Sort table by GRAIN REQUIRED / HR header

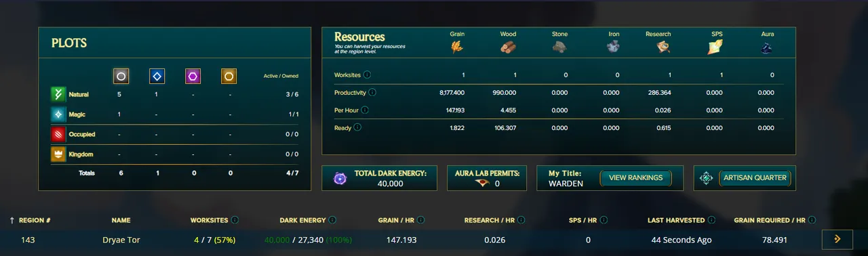(x=770, y=220)
